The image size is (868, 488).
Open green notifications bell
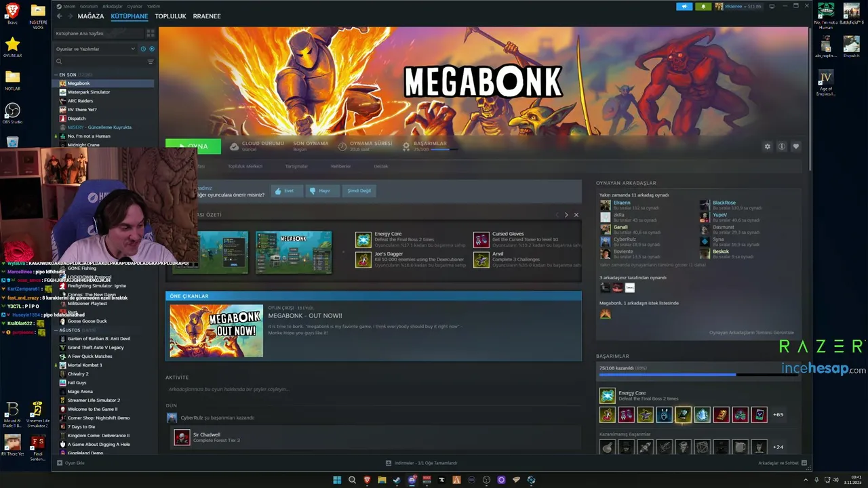coord(703,6)
